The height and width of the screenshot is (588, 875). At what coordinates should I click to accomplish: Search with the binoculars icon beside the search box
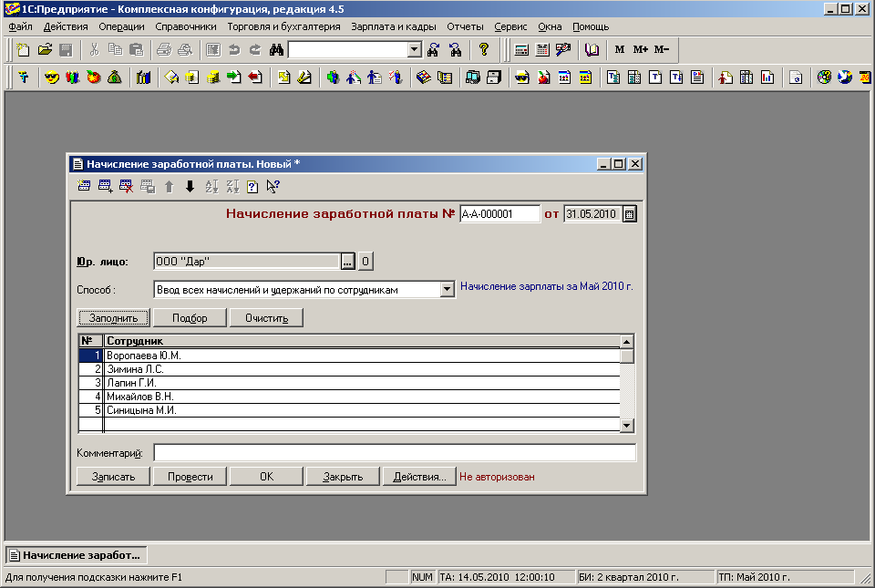tap(276, 49)
